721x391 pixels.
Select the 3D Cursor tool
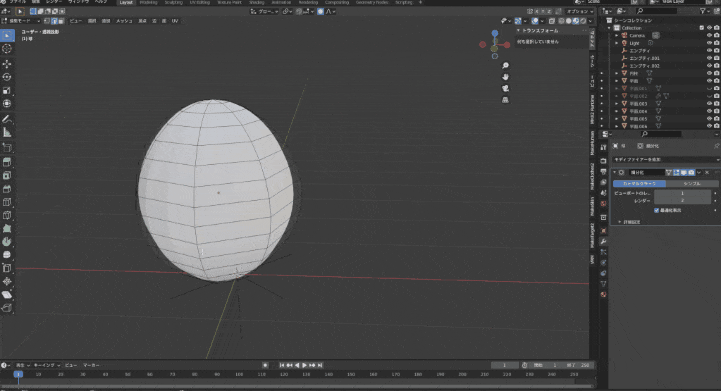7,49
